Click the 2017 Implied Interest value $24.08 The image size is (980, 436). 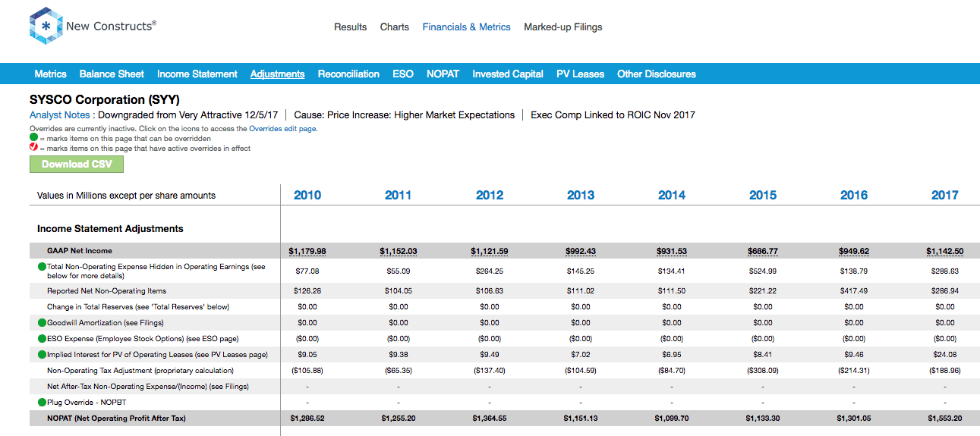pyautogui.click(x=945, y=355)
